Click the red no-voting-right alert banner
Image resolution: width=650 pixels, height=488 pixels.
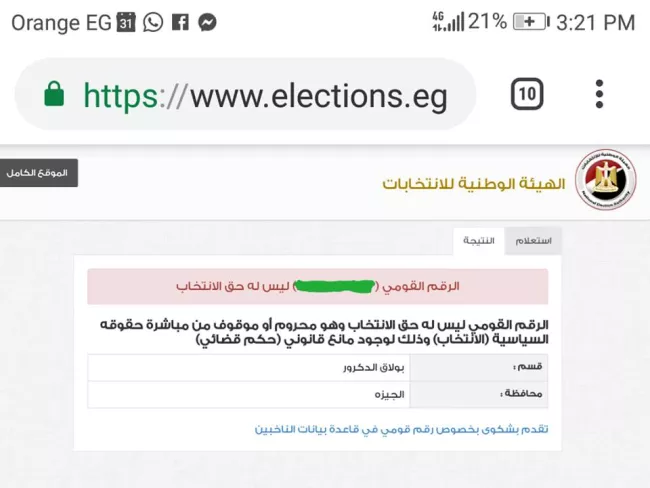point(318,286)
